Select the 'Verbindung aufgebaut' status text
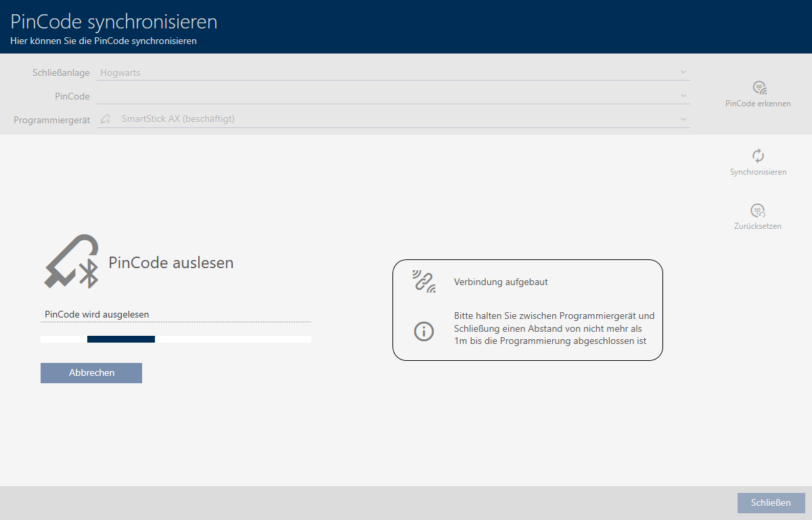Screen dimensions: 812x520 [x=501, y=282]
